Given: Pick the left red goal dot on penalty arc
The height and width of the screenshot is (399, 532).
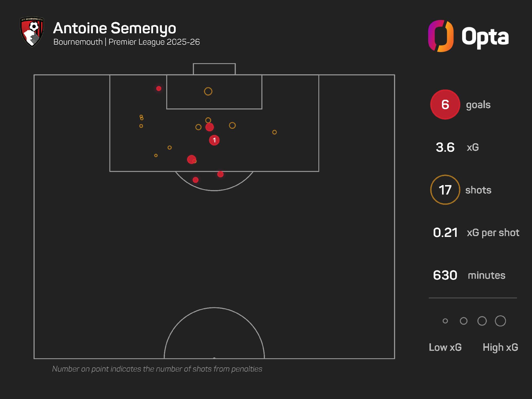Looking at the screenshot, I should 196,180.
